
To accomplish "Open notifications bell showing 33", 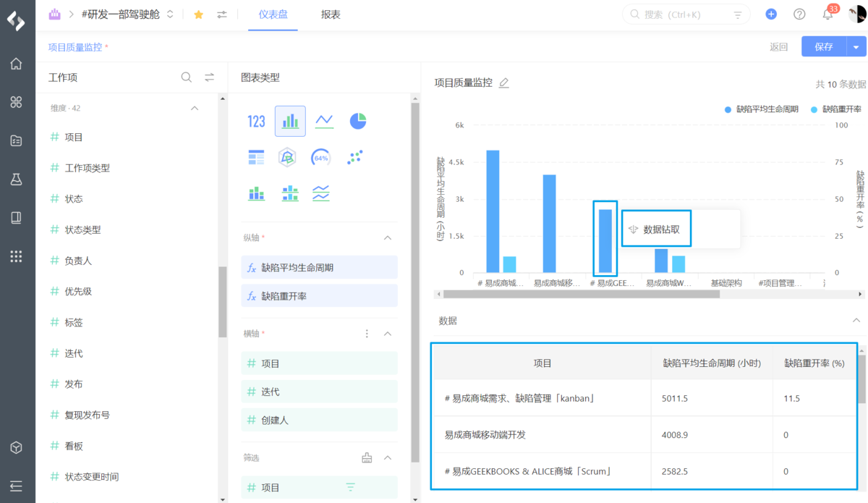I will pyautogui.click(x=828, y=14).
